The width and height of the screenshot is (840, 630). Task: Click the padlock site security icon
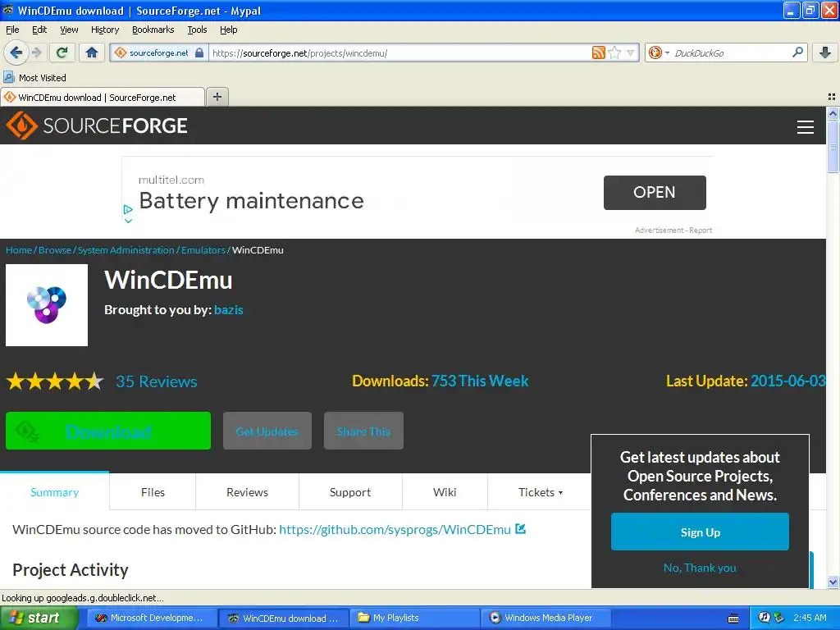pyautogui.click(x=199, y=52)
